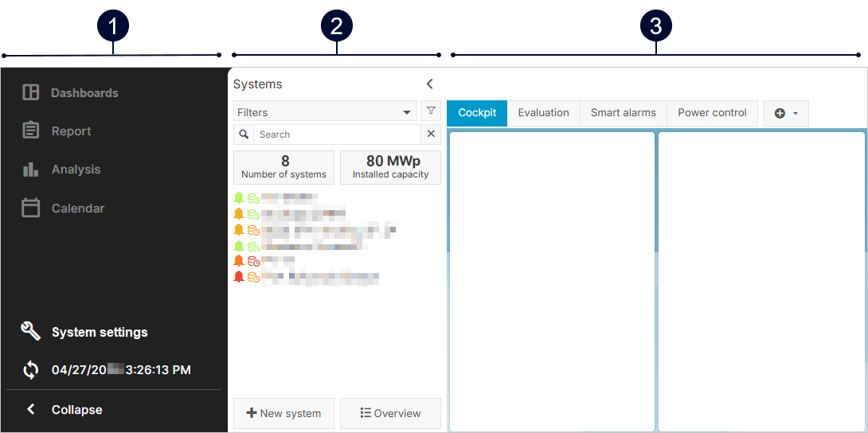
Task: Click the Overview button
Action: (390, 413)
